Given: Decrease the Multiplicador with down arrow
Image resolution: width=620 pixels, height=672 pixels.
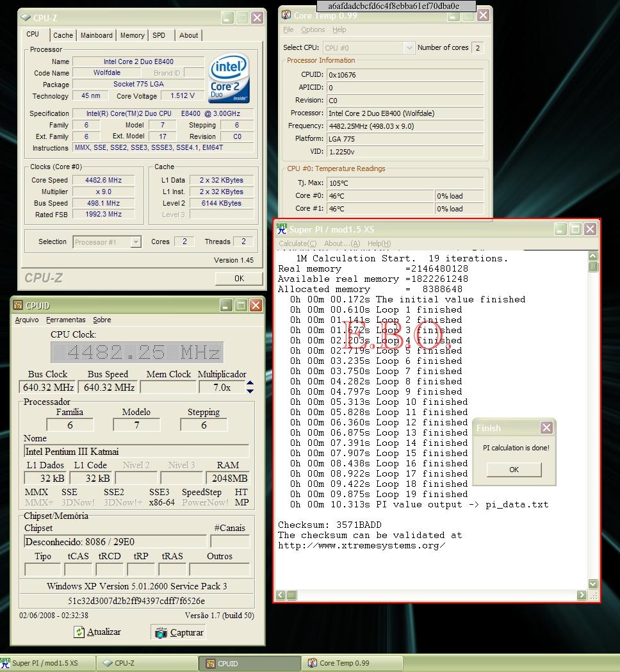Looking at the screenshot, I should [x=250, y=391].
